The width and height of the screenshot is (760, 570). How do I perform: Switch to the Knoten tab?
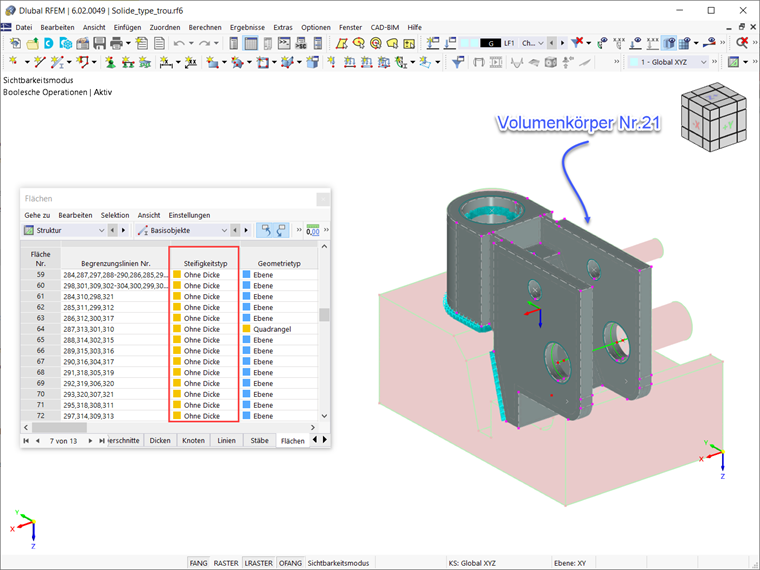[x=193, y=440]
